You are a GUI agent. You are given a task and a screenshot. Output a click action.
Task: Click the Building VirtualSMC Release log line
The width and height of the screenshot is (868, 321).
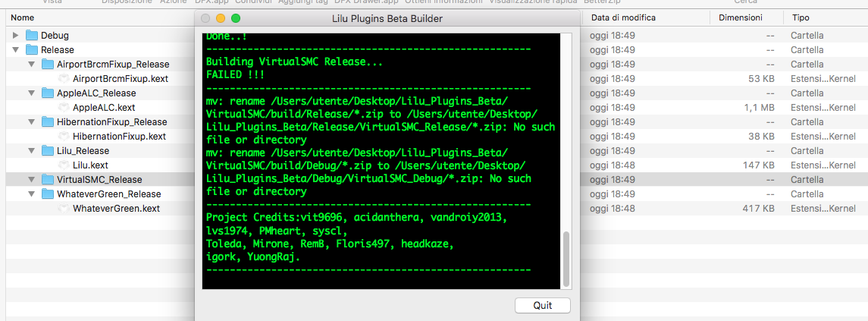[294, 62]
